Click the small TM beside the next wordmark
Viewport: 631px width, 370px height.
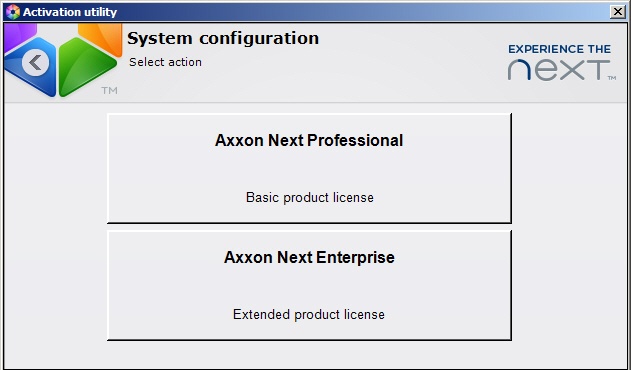[612, 78]
